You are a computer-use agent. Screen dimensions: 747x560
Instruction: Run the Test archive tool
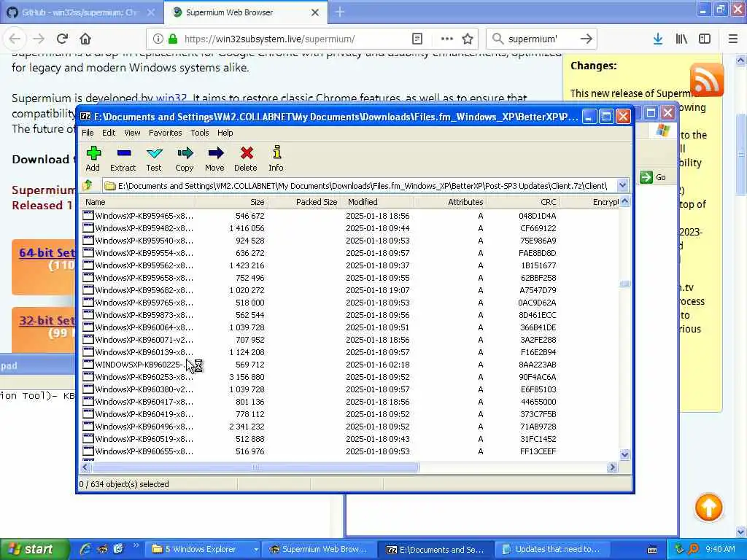click(x=154, y=158)
